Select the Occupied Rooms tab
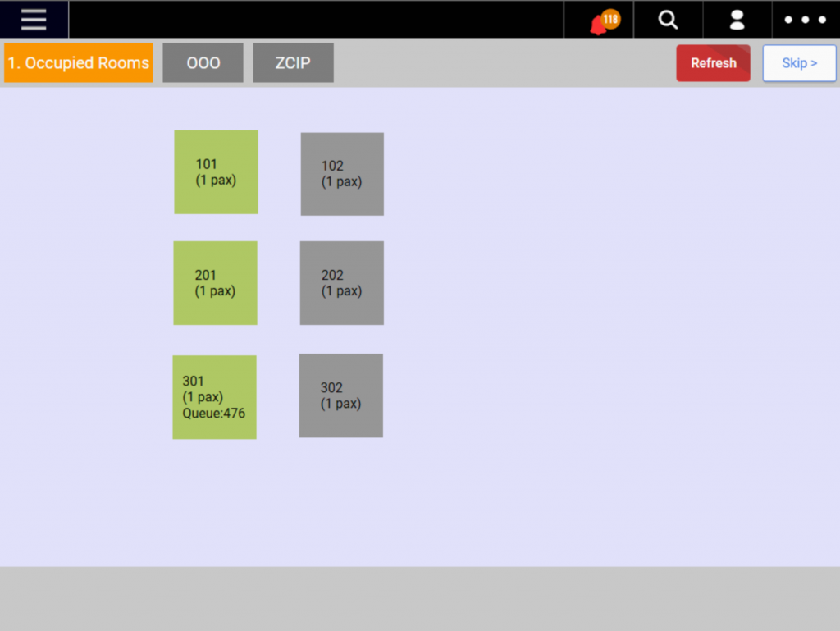 pos(79,63)
